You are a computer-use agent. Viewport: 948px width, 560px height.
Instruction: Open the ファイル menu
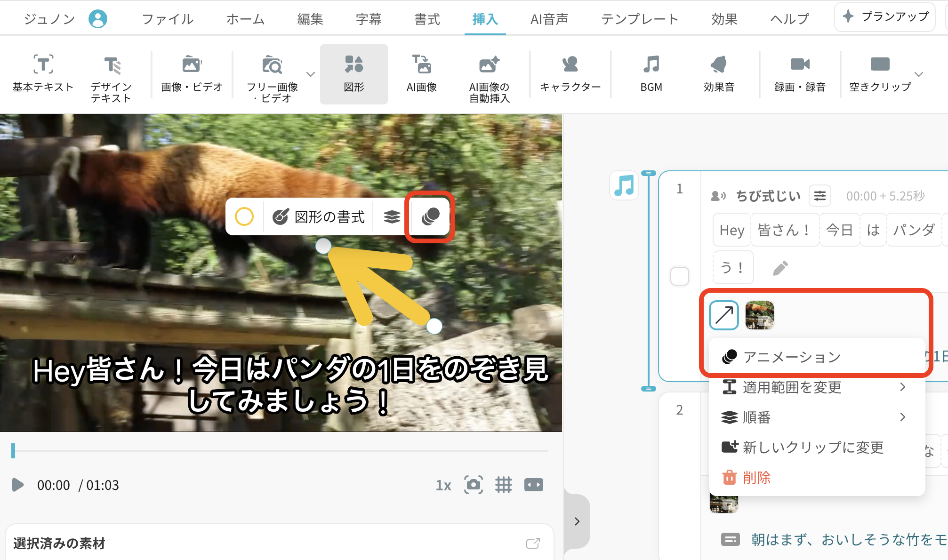168,19
